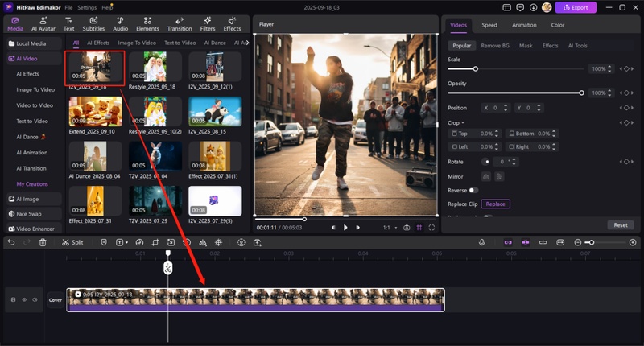
Task: Enter fullscreen in the player
Action: coord(431,228)
